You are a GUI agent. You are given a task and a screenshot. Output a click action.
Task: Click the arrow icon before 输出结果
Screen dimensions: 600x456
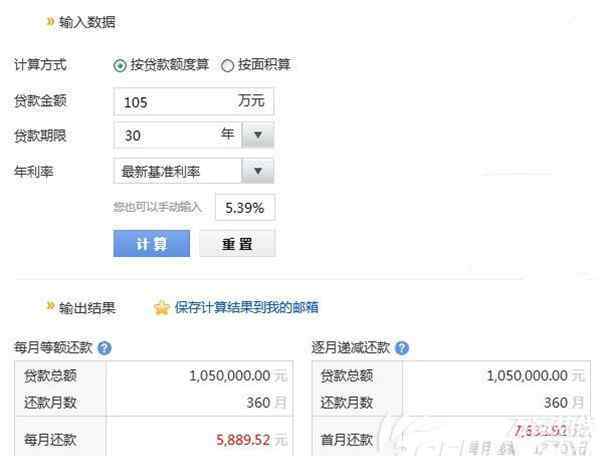coord(50,306)
